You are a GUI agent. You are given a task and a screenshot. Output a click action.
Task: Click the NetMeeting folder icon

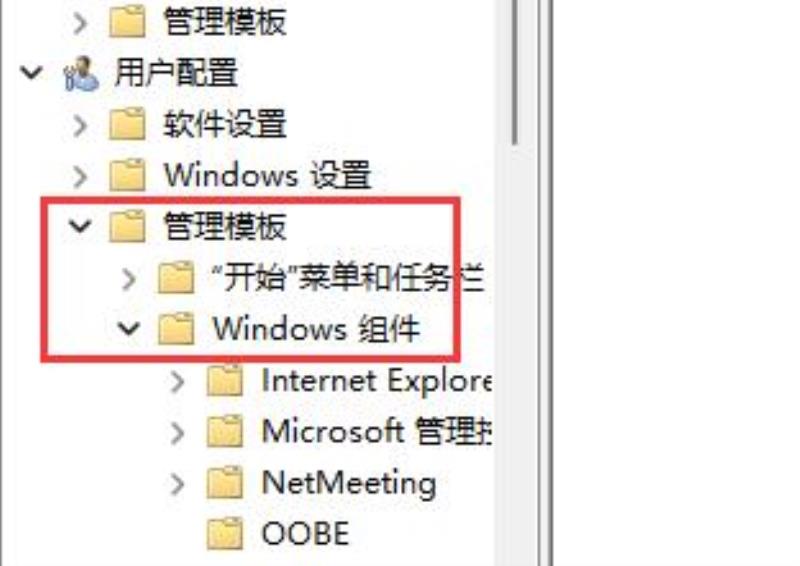[224, 482]
